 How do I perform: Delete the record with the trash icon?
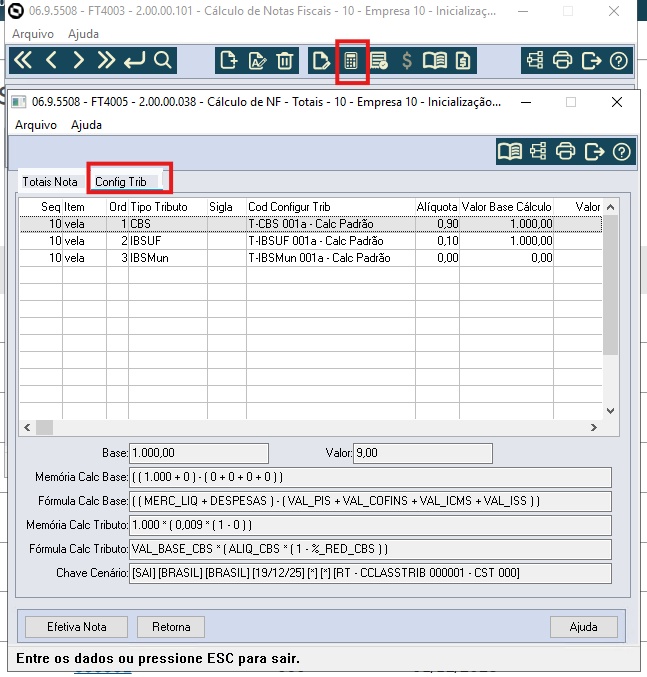point(284,60)
